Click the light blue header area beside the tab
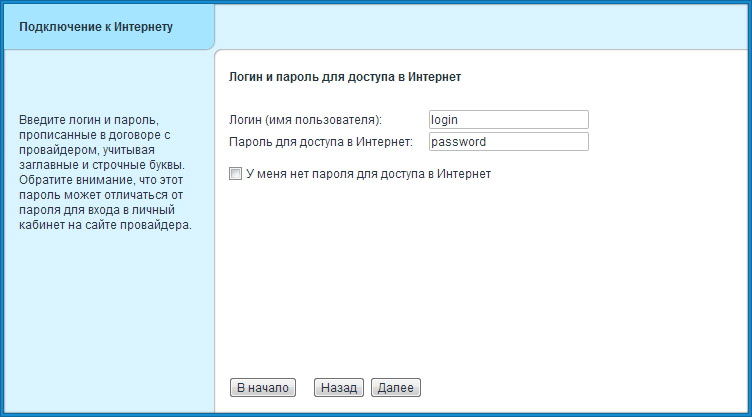Image resolution: width=752 pixels, height=417 pixels. 480,27
